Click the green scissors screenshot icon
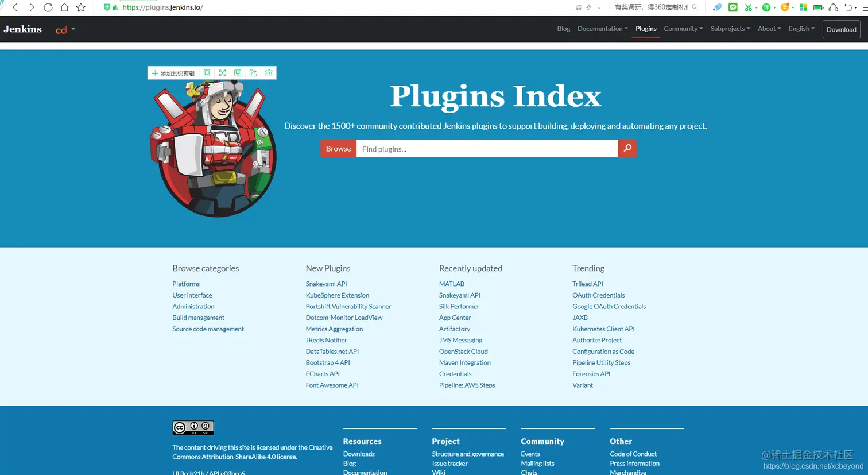Screen dimensions: 868x475 (748, 7)
